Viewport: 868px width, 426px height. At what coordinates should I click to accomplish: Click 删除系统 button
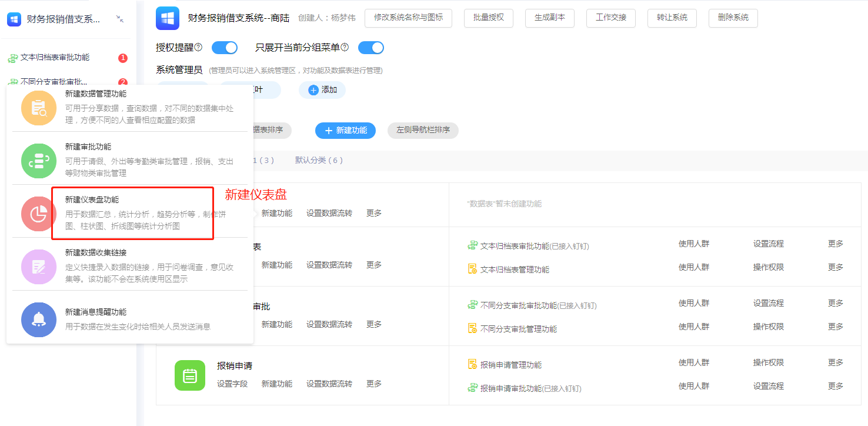point(733,18)
